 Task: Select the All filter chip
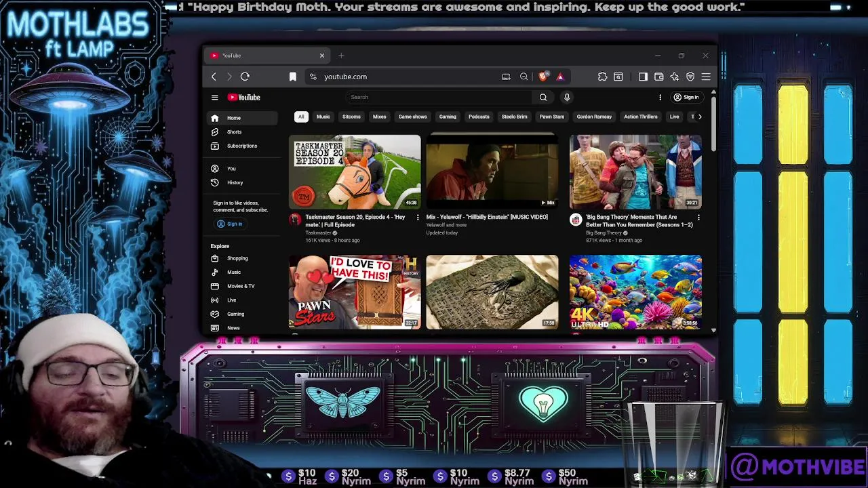click(x=301, y=117)
